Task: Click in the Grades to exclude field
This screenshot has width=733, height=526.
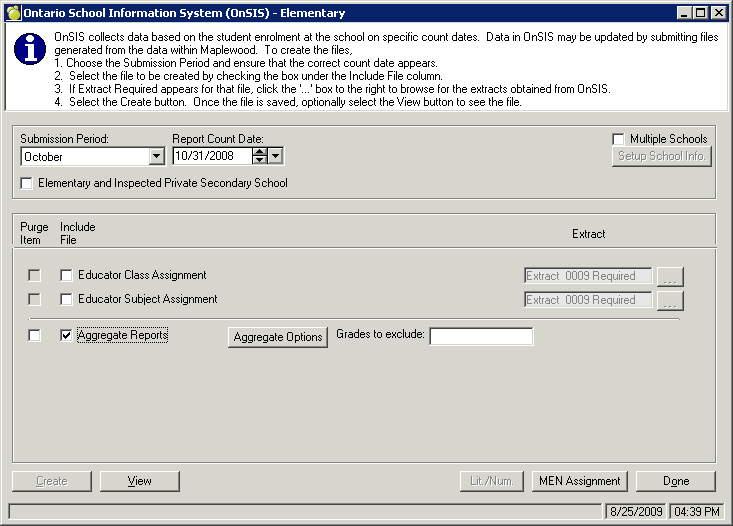Action: click(481, 337)
